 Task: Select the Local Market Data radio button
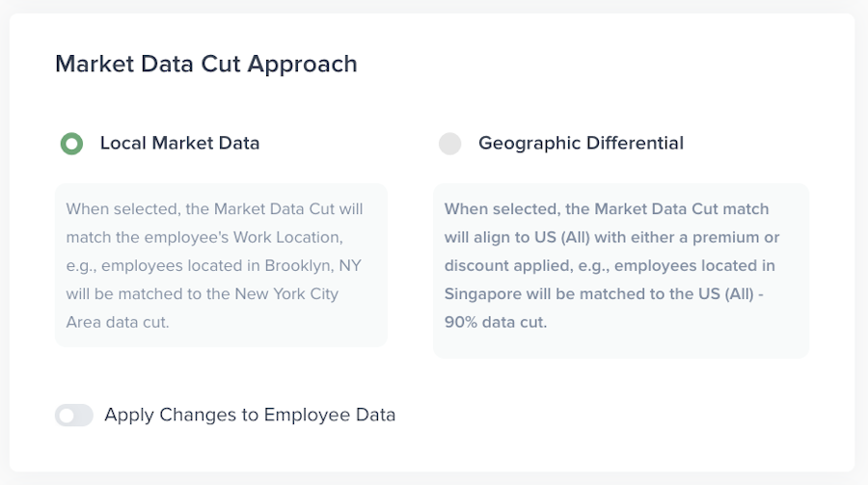click(x=71, y=144)
